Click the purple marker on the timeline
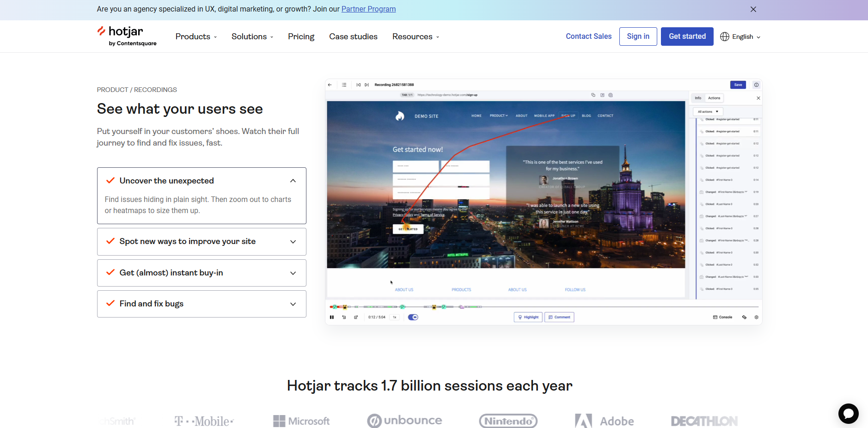The height and width of the screenshot is (428, 868). pos(461,306)
